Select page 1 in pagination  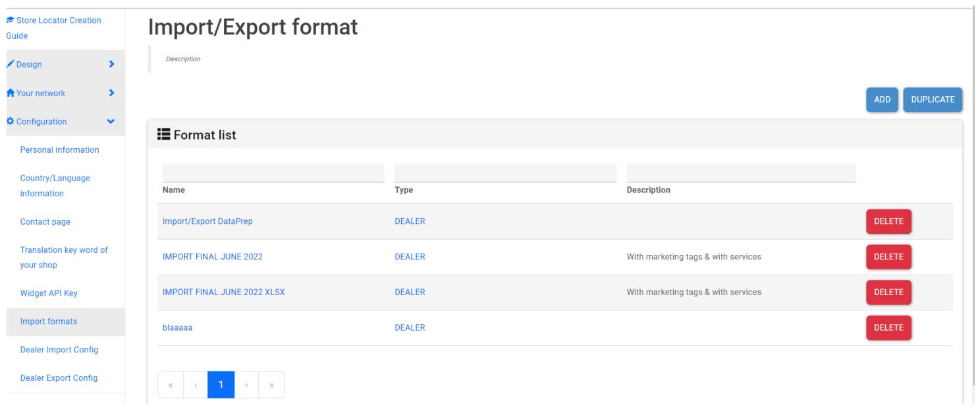[221, 385]
